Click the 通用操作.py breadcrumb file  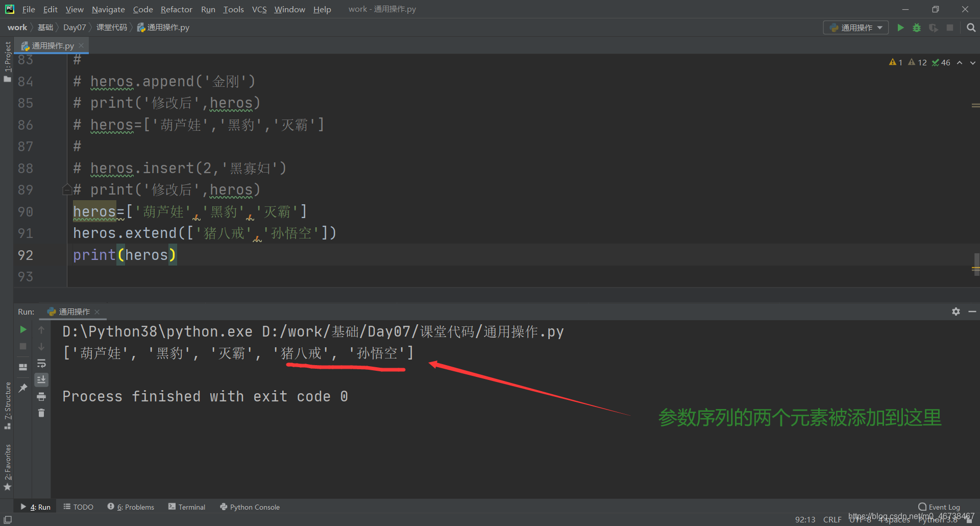[163, 28]
